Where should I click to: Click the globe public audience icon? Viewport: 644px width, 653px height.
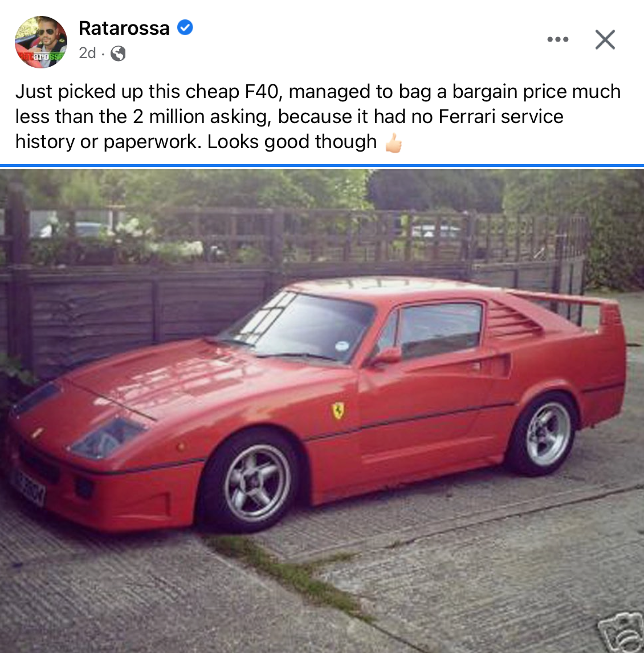(x=118, y=54)
